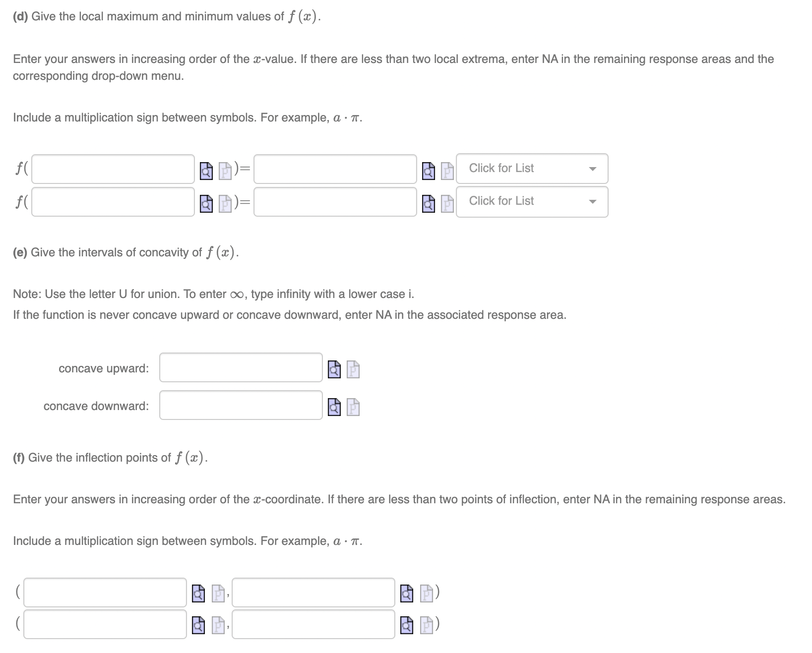812x653 pixels.
Task: Click the preview icon after the first inflection x-coordinate
Action: pos(197,593)
